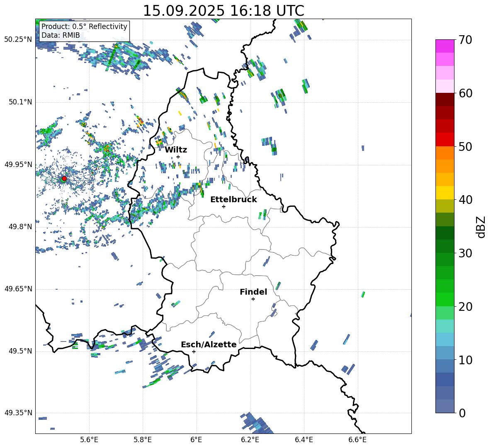
Task: Click the Findel city label
Action: coord(253,292)
